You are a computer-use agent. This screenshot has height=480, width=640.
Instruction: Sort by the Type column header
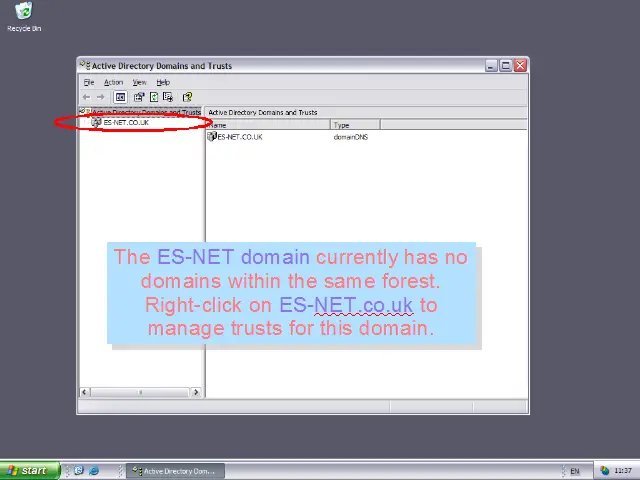[x=355, y=125]
